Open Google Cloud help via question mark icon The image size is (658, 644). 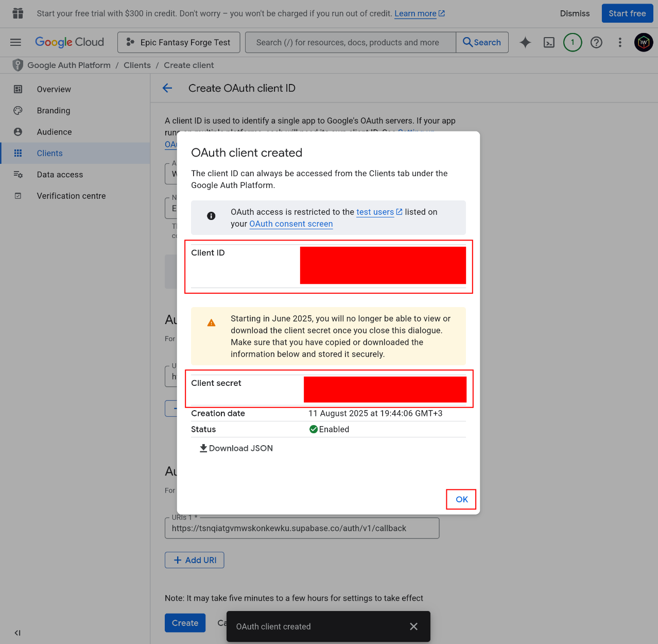click(x=596, y=42)
